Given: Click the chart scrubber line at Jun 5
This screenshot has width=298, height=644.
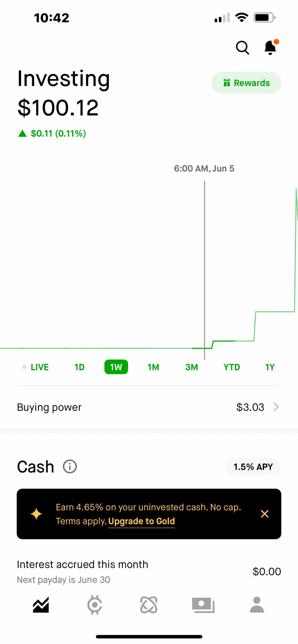Looking at the screenshot, I should click(205, 270).
